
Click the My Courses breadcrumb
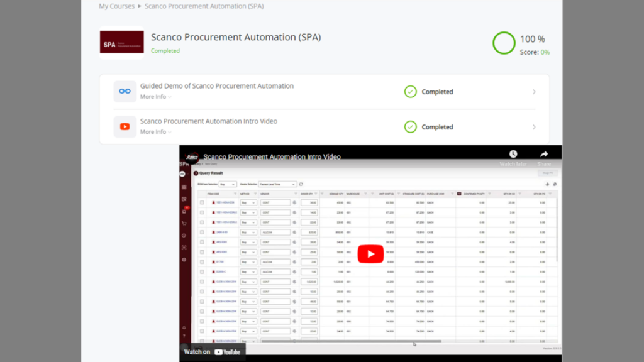(116, 6)
